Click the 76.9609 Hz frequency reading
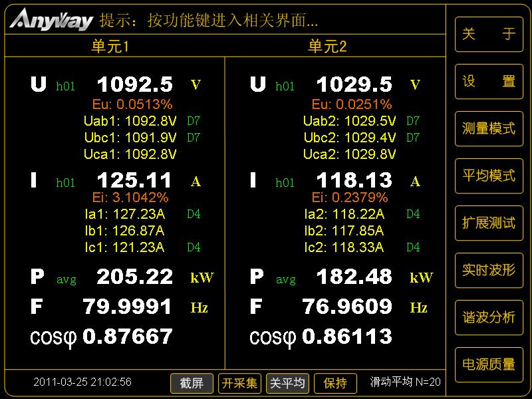 346,307
